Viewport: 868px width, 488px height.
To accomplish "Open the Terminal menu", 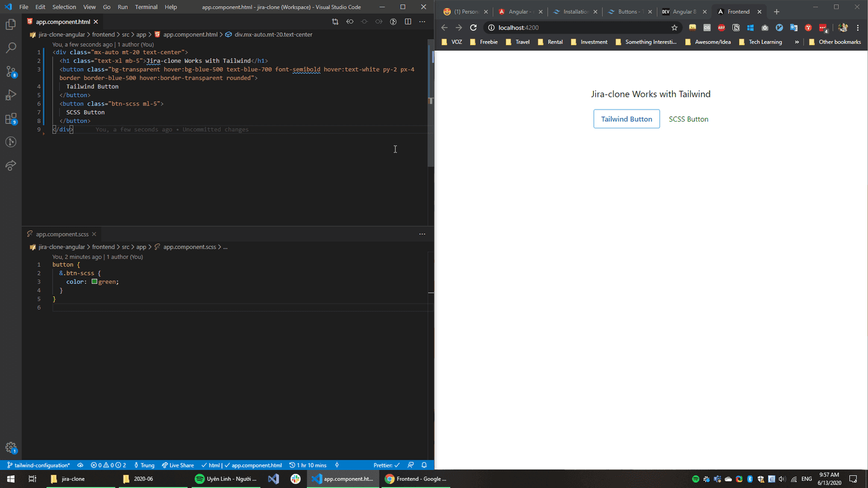I will (146, 7).
